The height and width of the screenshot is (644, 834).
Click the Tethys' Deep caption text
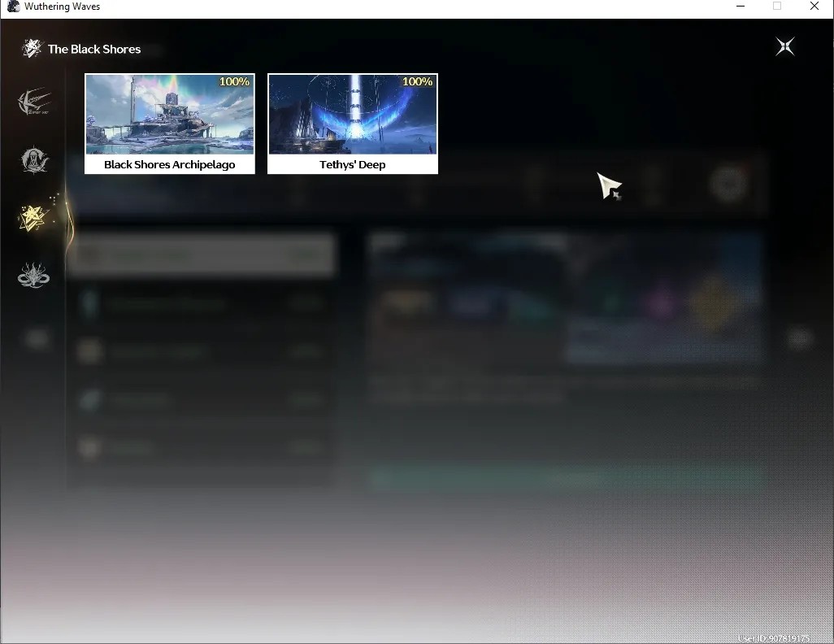(x=353, y=164)
